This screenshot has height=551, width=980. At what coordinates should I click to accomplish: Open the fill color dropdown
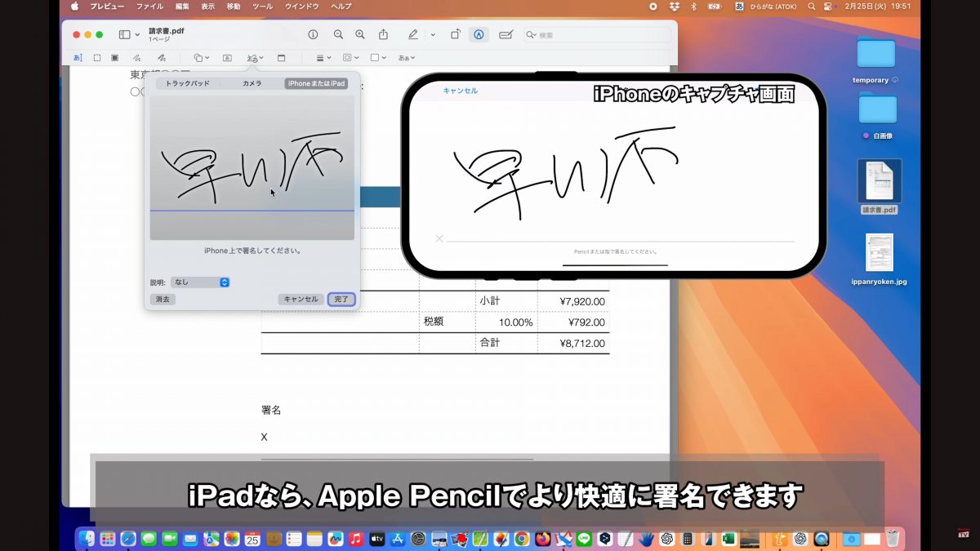tap(377, 58)
